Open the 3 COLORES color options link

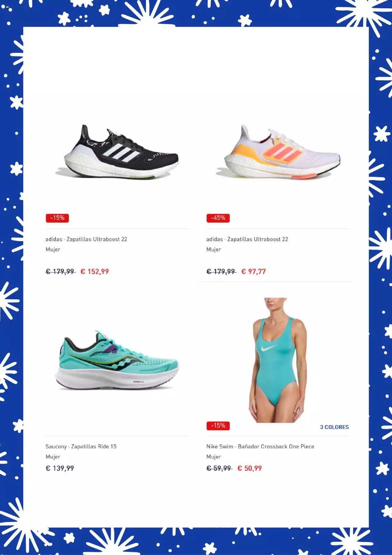pyautogui.click(x=334, y=427)
